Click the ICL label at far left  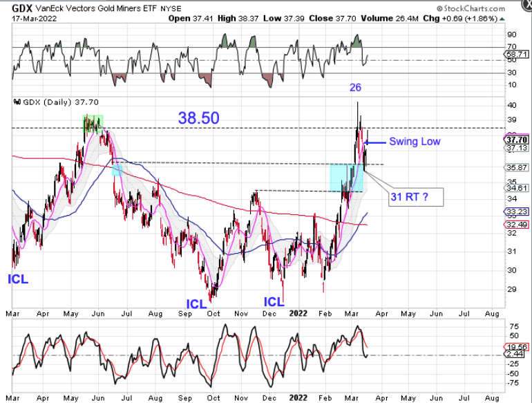(x=18, y=280)
